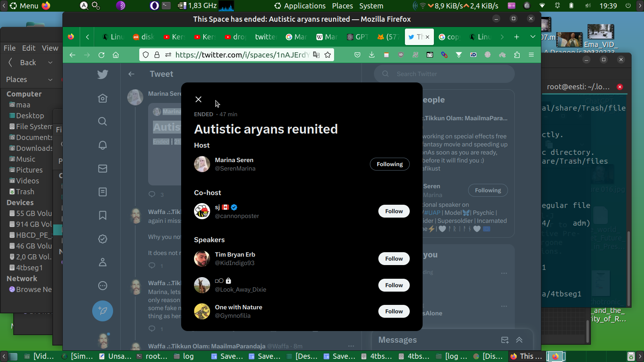Open more options on Waffa's tweet
The image size is (644, 362).
[351, 346]
